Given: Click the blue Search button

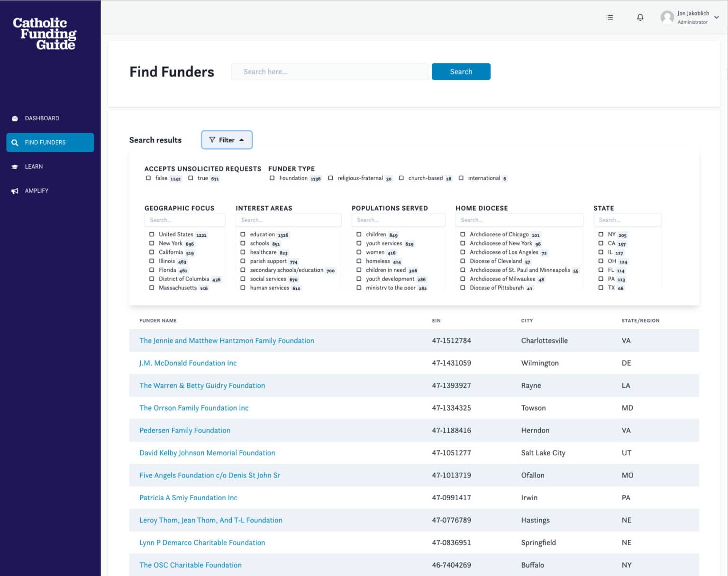Looking at the screenshot, I should click(461, 72).
